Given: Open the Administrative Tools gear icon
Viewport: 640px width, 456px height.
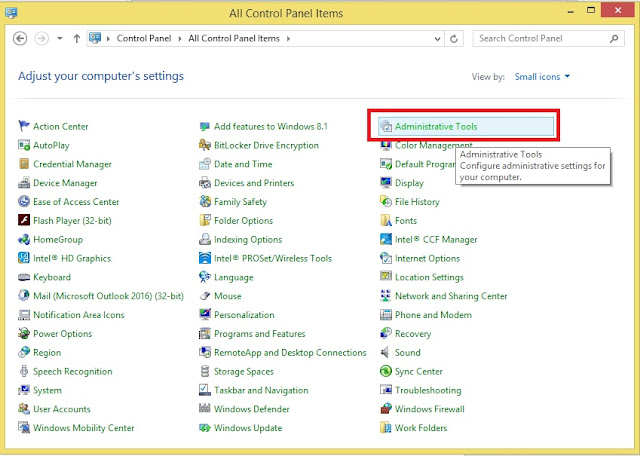Looking at the screenshot, I should pos(386,126).
